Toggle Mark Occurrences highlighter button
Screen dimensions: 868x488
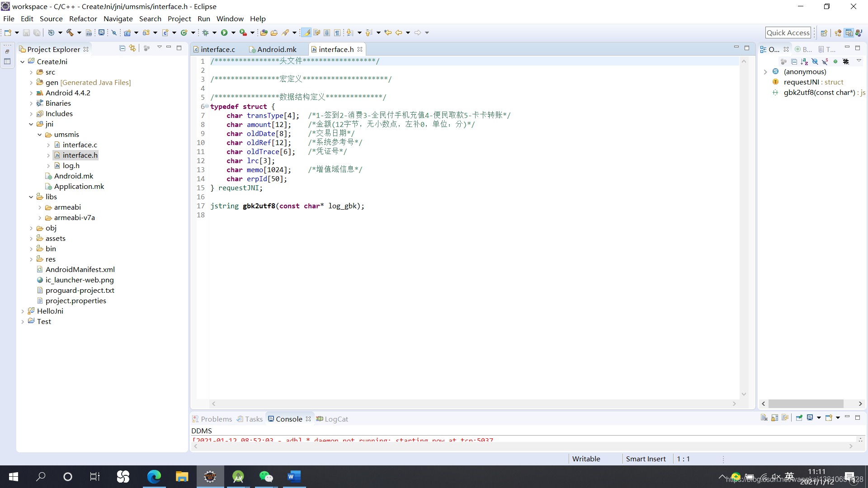[x=306, y=33]
